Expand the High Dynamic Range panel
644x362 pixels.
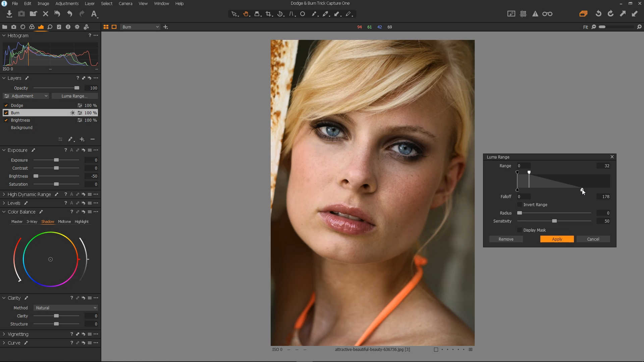pyautogui.click(x=4, y=194)
